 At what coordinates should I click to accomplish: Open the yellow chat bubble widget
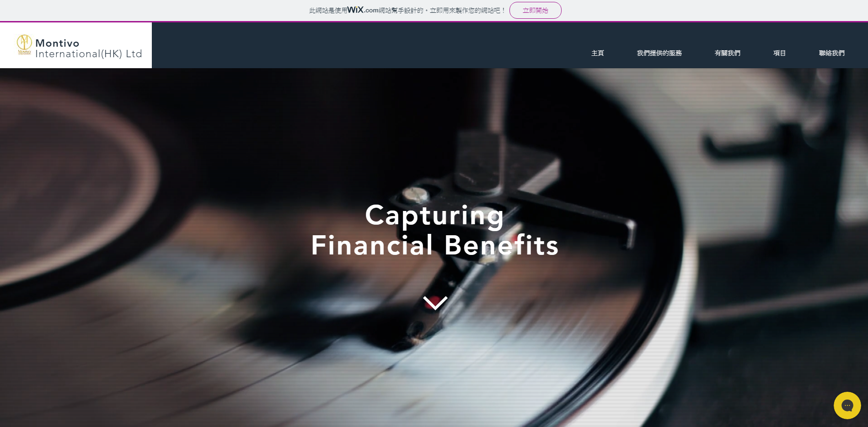[x=847, y=405]
